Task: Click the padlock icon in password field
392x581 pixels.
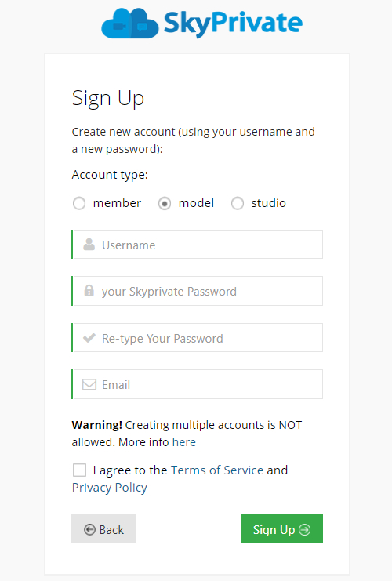Action: tap(89, 290)
